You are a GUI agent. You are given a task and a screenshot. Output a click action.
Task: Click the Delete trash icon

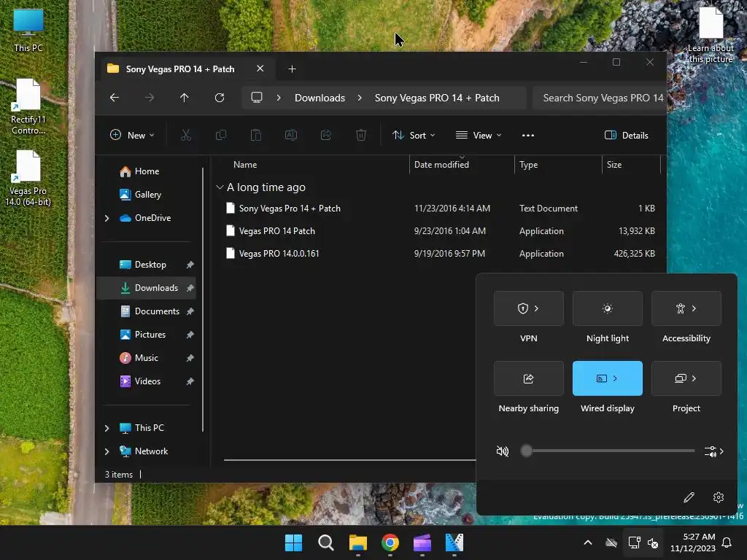(x=361, y=135)
